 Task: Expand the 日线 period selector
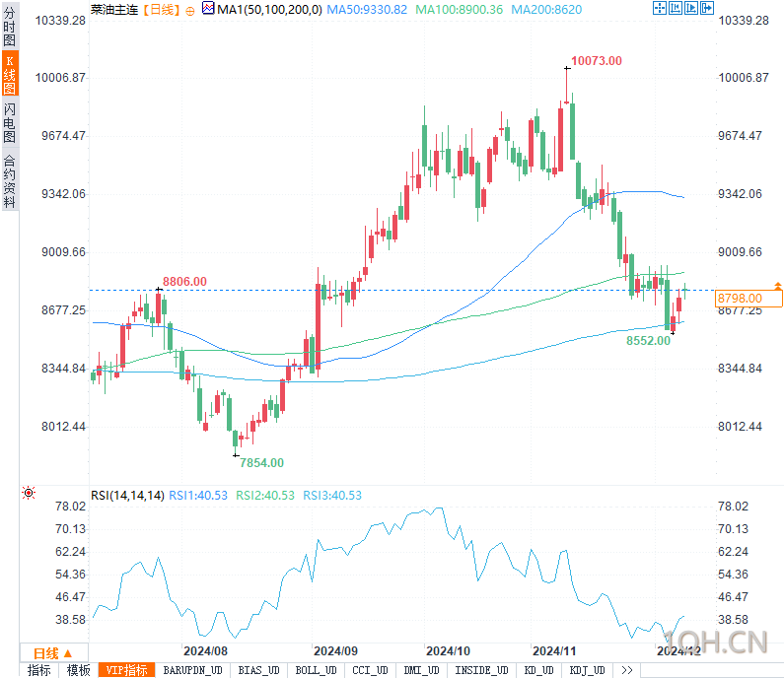click(53, 653)
